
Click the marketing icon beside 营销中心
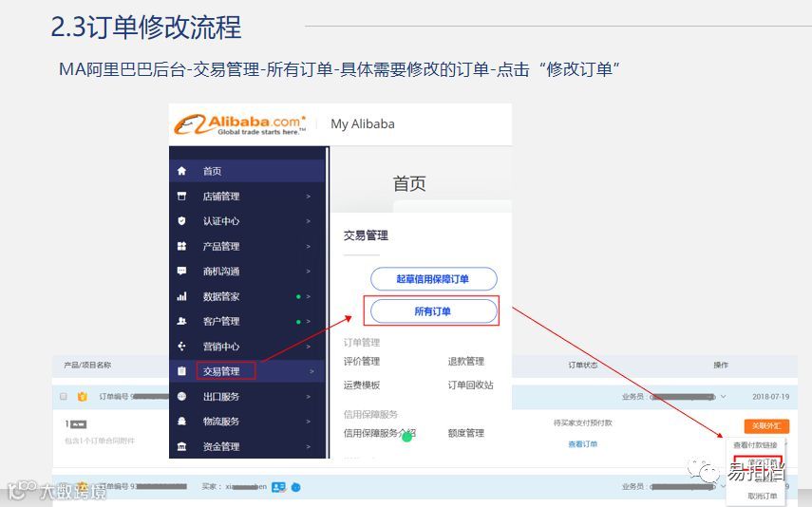[x=181, y=346]
